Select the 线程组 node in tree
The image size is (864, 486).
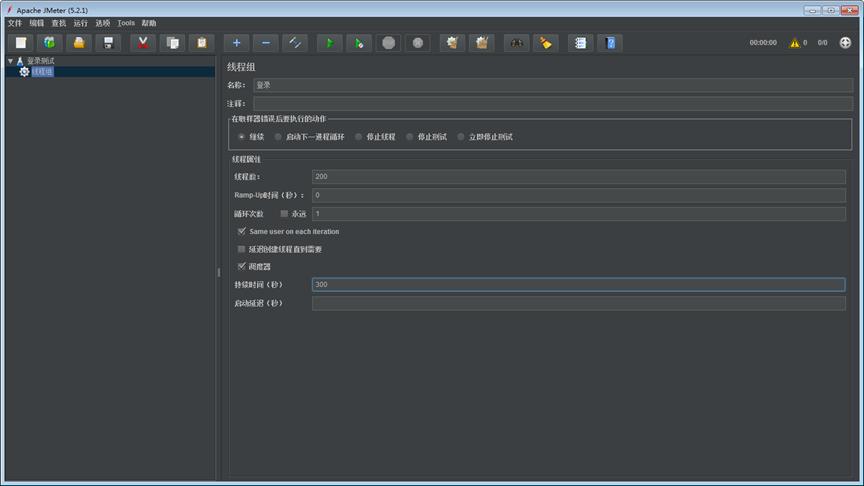(42, 72)
